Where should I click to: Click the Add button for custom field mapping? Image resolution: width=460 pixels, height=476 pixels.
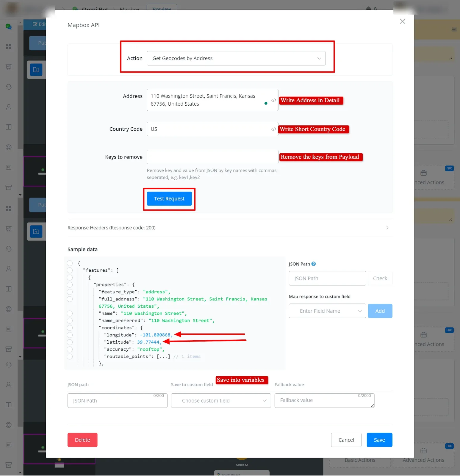pyautogui.click(x=380, y=311)
